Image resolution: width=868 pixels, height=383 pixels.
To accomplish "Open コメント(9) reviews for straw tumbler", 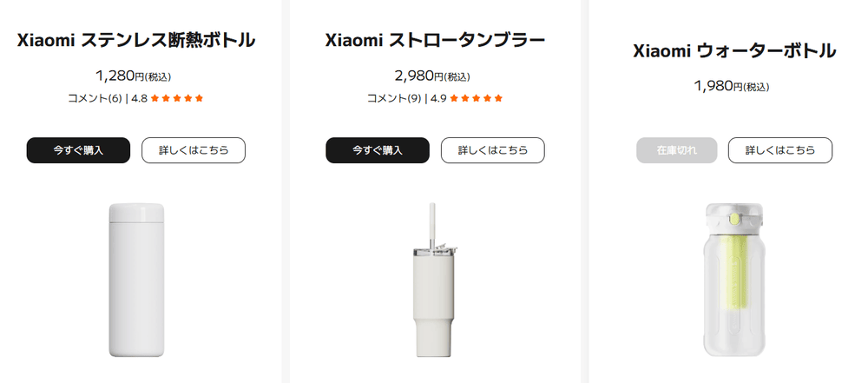I will 394,98.
